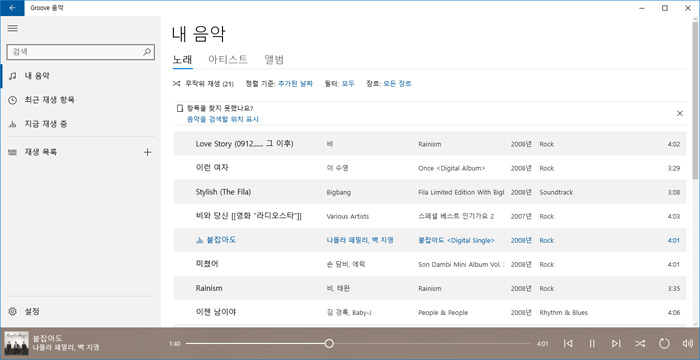Click artist 이 수영

pyautogui.click(x=338, y=168)
